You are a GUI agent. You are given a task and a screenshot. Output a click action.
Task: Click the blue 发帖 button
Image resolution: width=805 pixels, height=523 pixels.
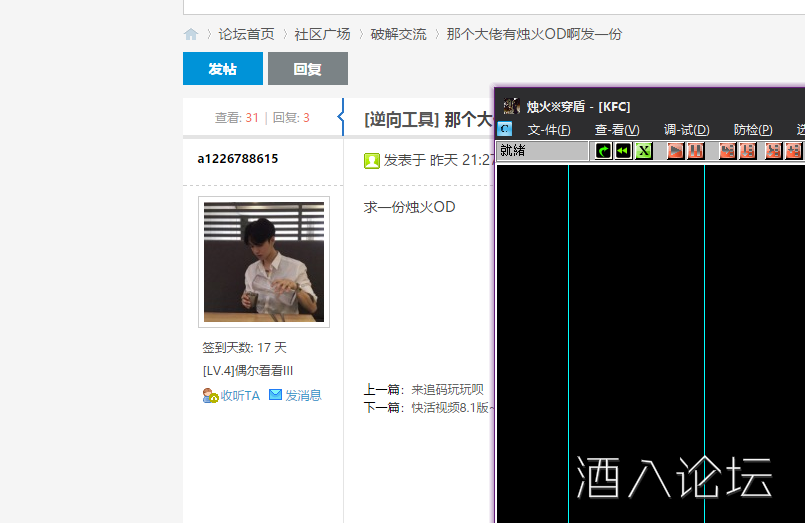pos(223,68)
